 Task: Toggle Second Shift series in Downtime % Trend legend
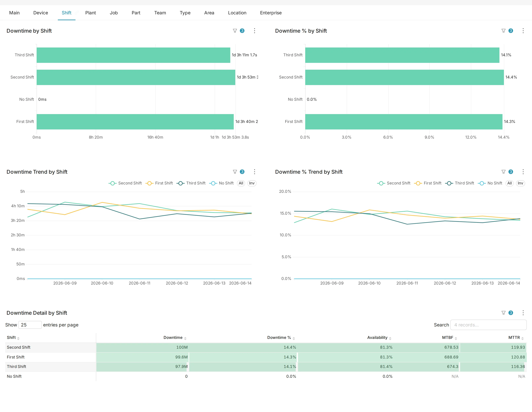pos(394,183)
